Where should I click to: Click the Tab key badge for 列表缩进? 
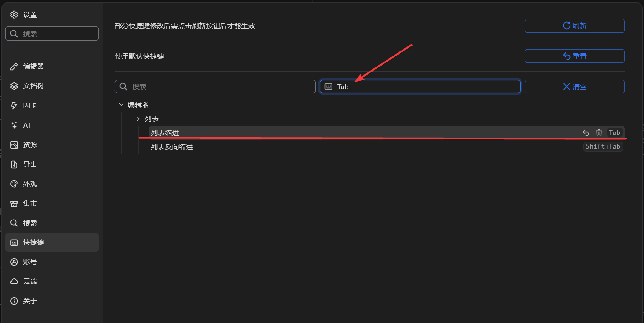coord(614,133)
